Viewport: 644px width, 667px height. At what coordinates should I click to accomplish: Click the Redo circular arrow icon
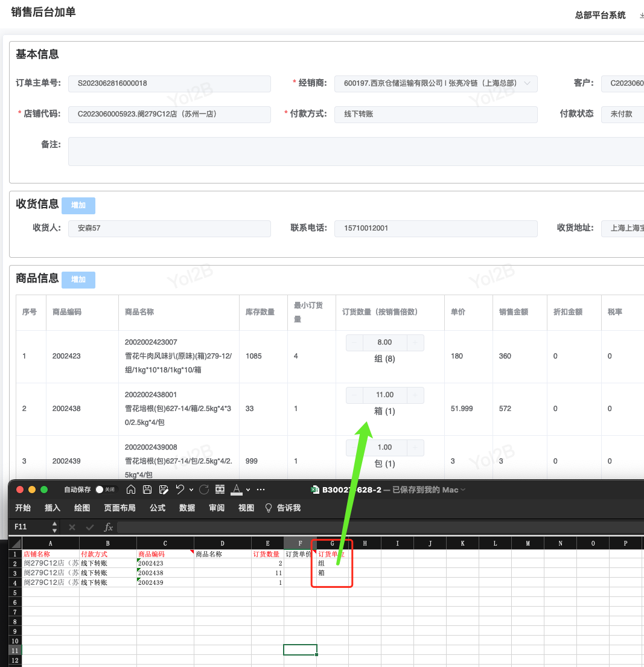(203, 490)
